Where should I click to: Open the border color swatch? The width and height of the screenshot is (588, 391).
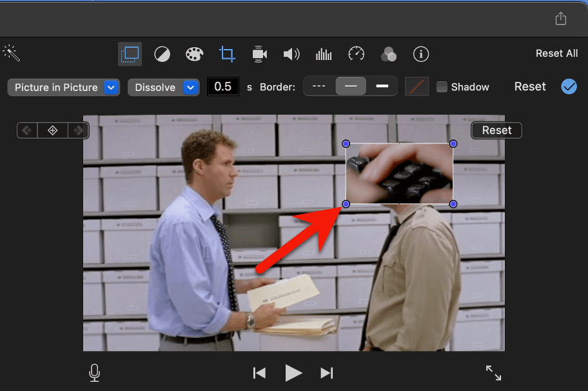(416, 86)
